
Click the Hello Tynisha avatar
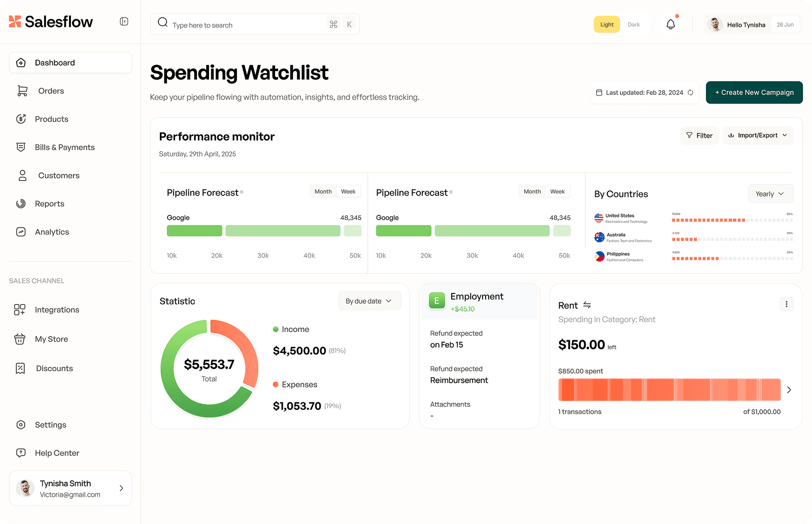[715, 24]
